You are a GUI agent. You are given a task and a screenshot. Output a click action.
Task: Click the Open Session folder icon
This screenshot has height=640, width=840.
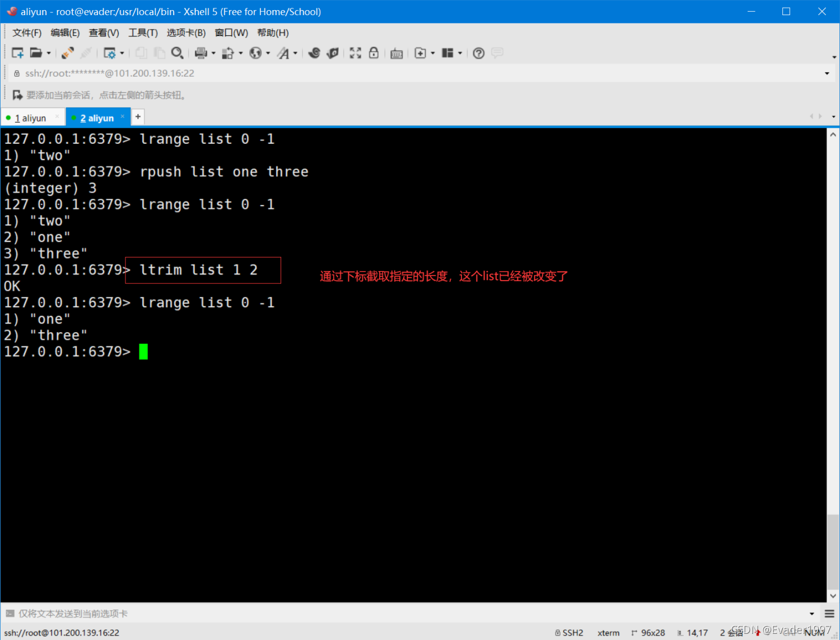click(36, 53)
